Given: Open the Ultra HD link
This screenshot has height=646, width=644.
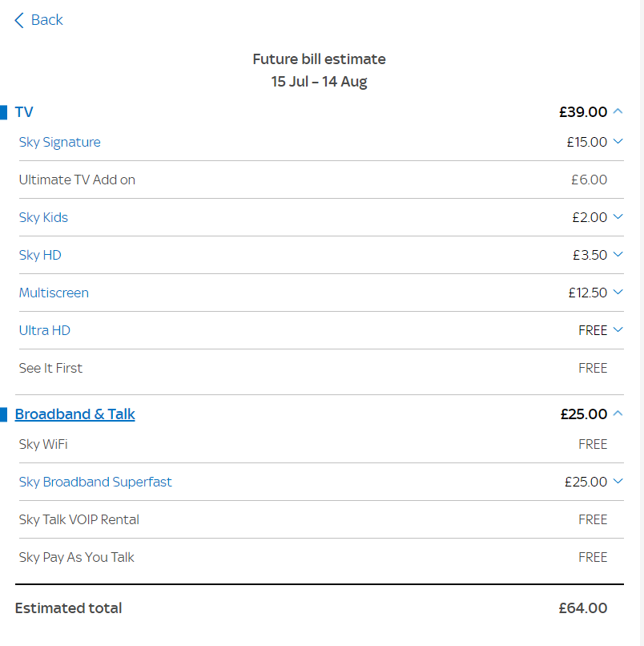Looking at the screenshot, I should (x=45, y=330).
